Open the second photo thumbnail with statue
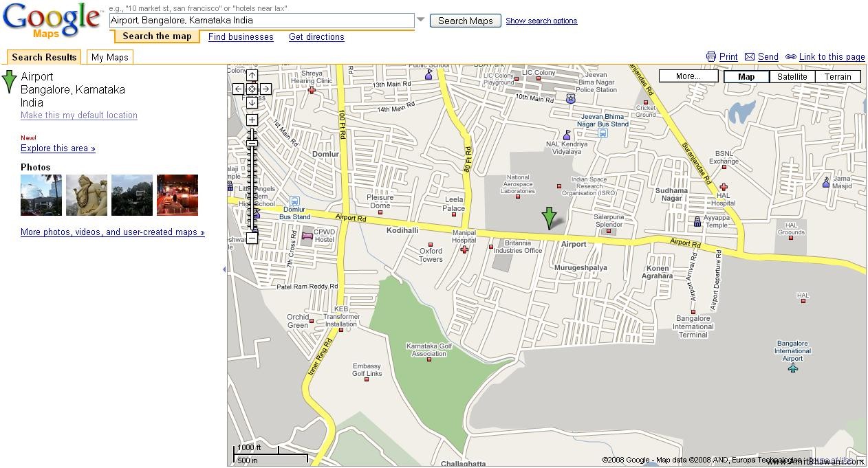The height and width of the screenshot is (468, 868). point(87,195)
